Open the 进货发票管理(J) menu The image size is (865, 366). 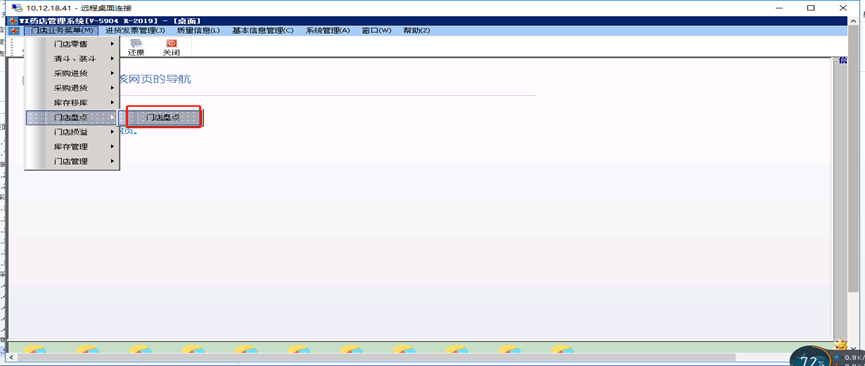[135, 30]
